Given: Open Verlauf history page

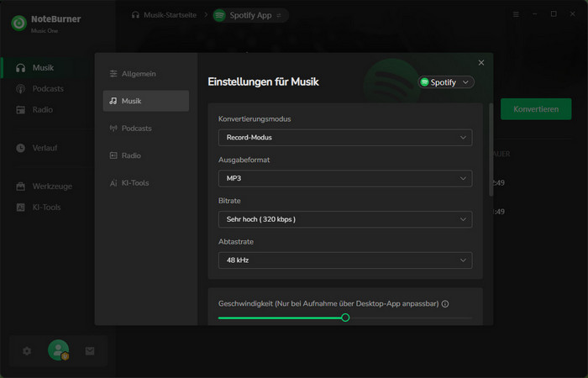Looking at the screenshot, I should click(36, 148).
